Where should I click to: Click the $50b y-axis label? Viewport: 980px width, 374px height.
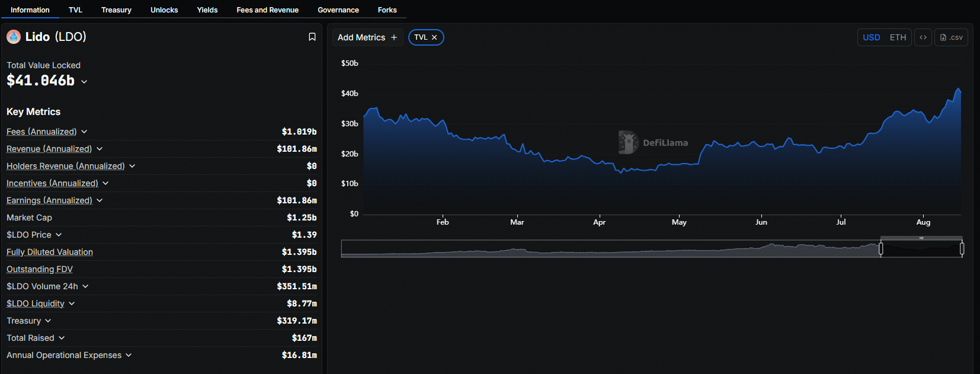pyautogui.click(x=350, y=63)
